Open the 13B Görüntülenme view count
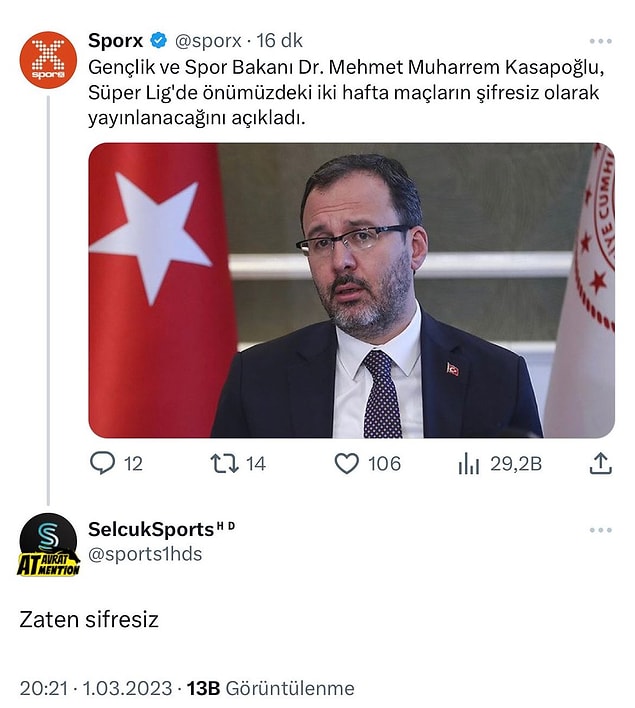The height and width of the screenshot is (708, 635). [x=271, y=689]
